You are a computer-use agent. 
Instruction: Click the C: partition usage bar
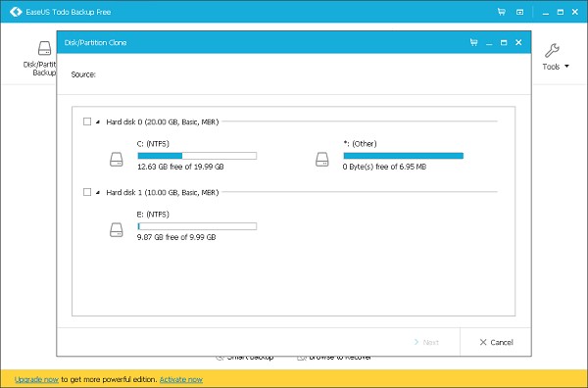(x=197, y=156)
